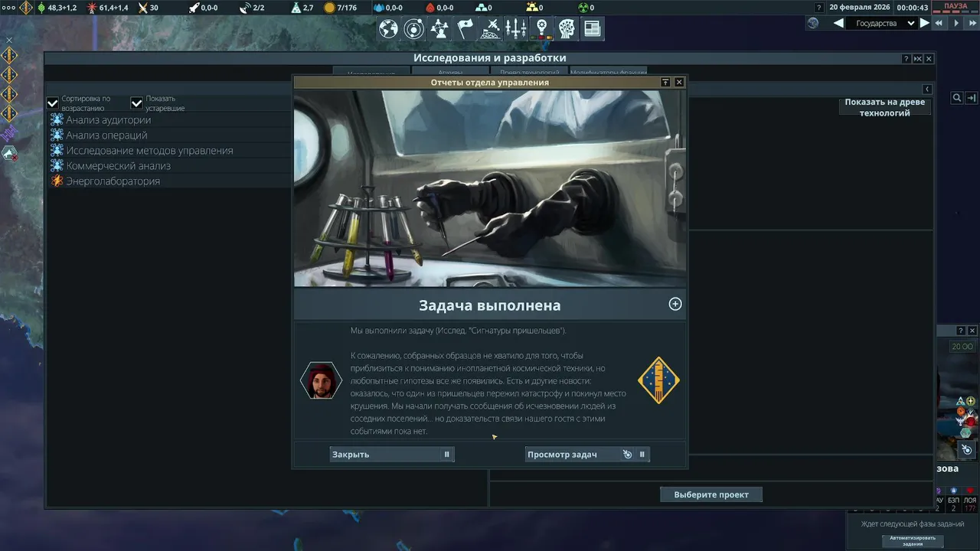980x551 pixels.
Task: Expand the report with the plus circle icon
Action: [x=675, y=304]
